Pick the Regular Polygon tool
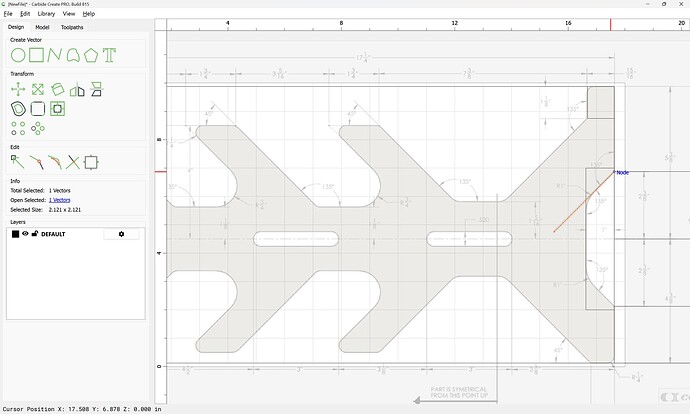 [91, 55]
